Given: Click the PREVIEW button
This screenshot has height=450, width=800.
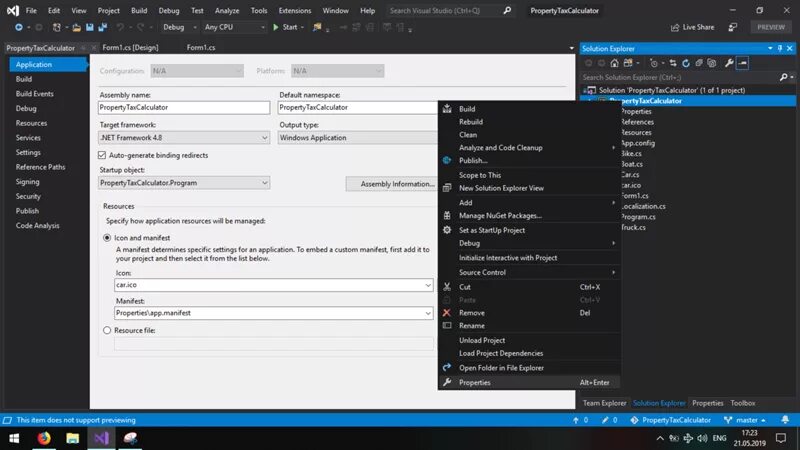Looking at the screenshot, I should point(770,27).
